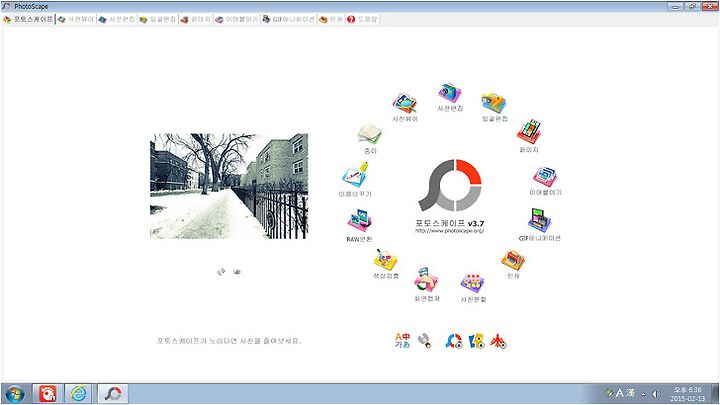Open red camera app on taskbar
The width and height of the screenshot is (720, 405).
click(x=47, y=394)
